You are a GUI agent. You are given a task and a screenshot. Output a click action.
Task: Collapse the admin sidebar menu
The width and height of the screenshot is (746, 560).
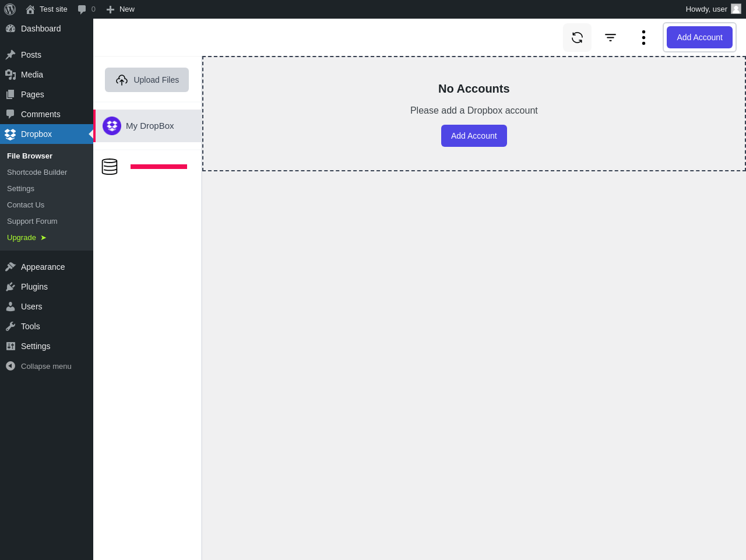[47, 366]
